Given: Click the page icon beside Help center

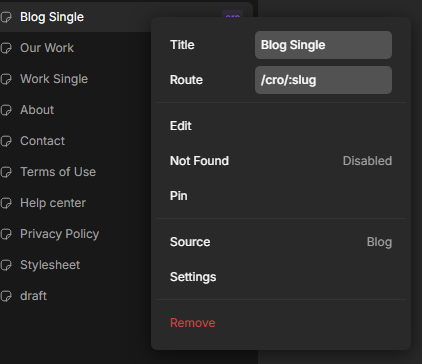Looking at the screenshot, I should pyautogui.click(x=6, y=203).
